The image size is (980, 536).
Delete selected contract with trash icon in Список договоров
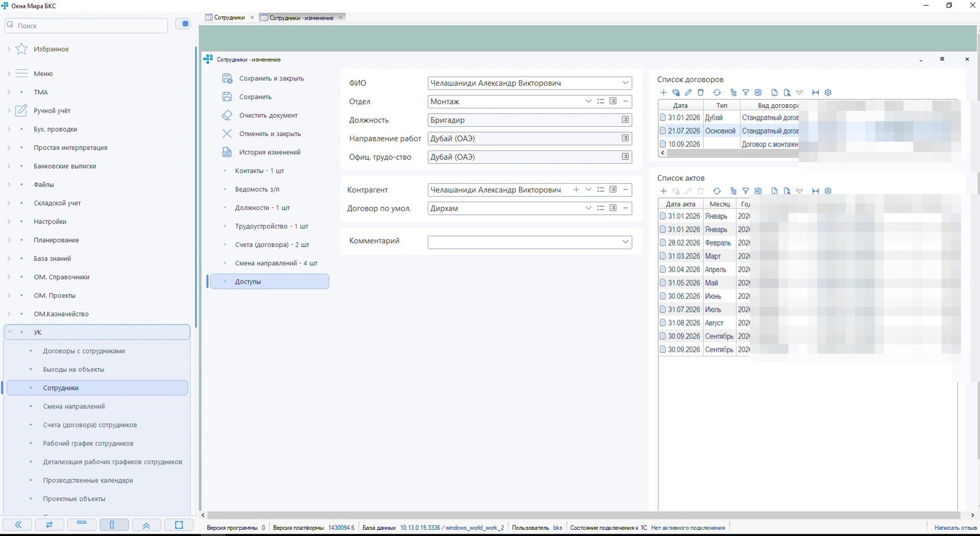701,92
